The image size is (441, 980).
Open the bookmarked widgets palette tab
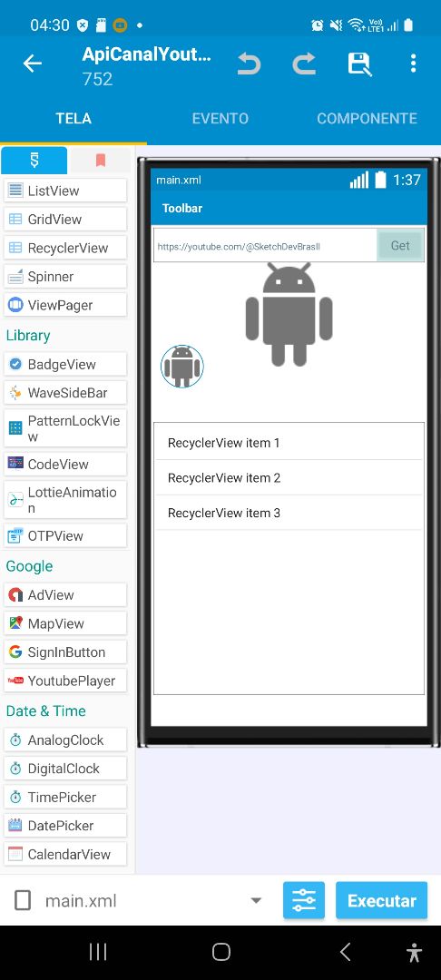click(101, 161)
